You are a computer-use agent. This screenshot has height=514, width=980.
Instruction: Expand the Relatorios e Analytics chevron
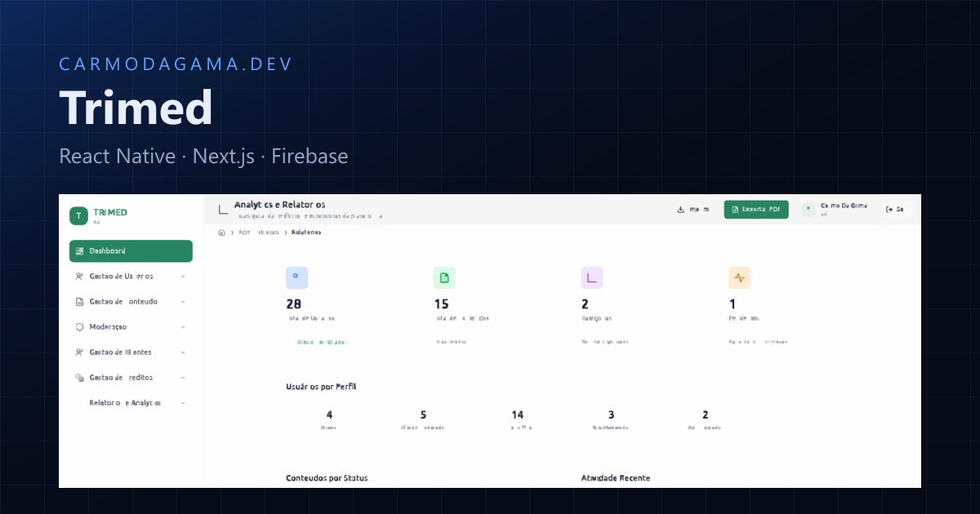click(183, 403)
